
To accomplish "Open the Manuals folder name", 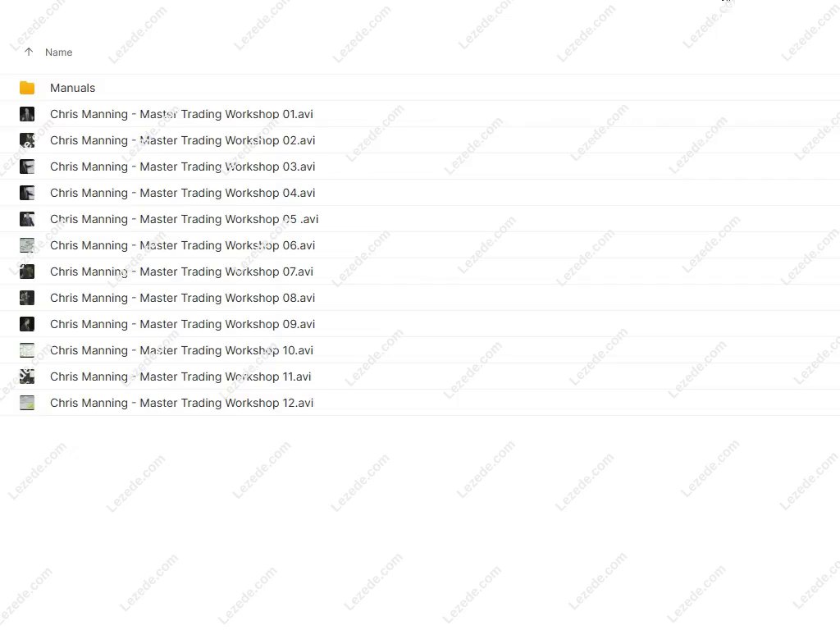I will [72, 88].
